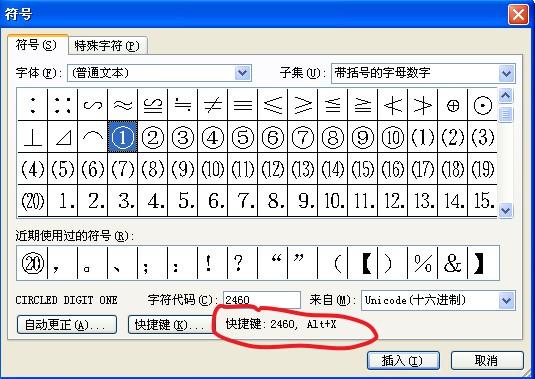
Task: Select the 10. full stop number symbol
Action: click(333, 201)
